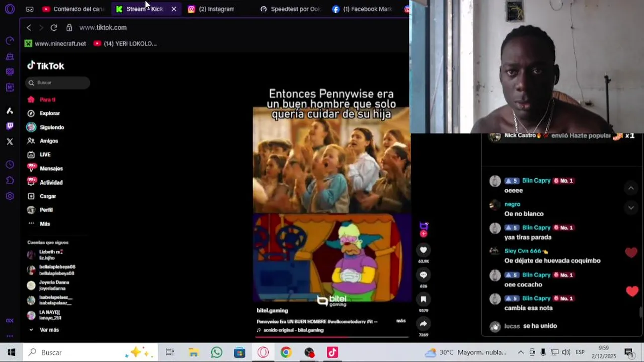Click the Windows taskbar Buscar search box
The width and height of the screenshot is (644, 362).
(91, 352)
